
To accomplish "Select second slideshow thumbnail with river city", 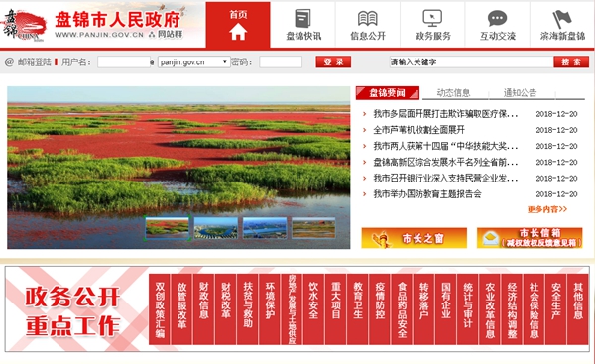I will [216, 228].
